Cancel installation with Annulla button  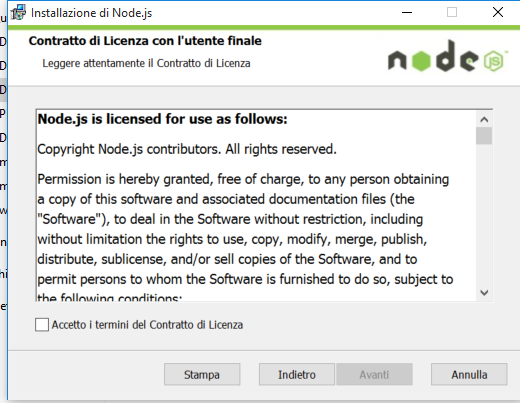point(469,374)
